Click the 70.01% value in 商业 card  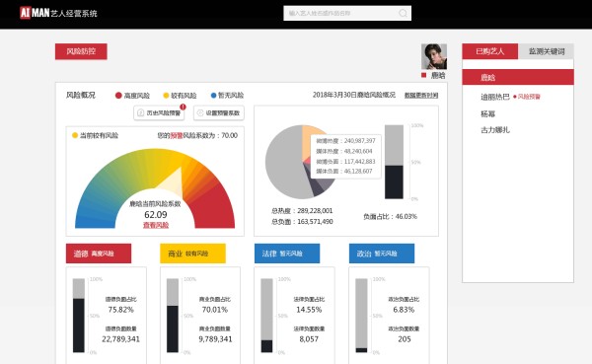tap(215, 310)
